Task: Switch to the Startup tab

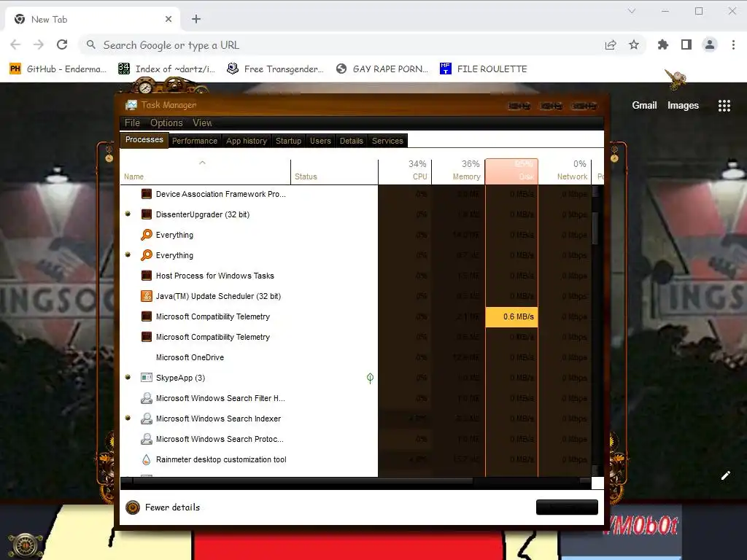Action: pyautogui.click(x=288, y=141)
